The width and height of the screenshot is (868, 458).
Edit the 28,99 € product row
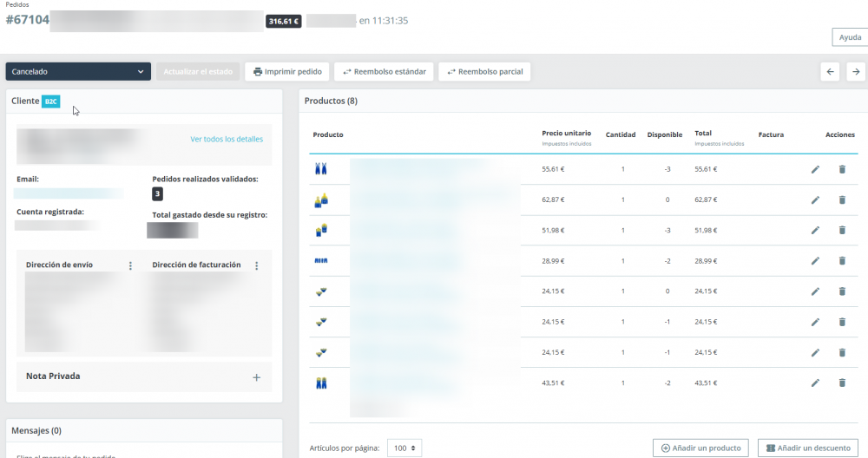point(815,260)
